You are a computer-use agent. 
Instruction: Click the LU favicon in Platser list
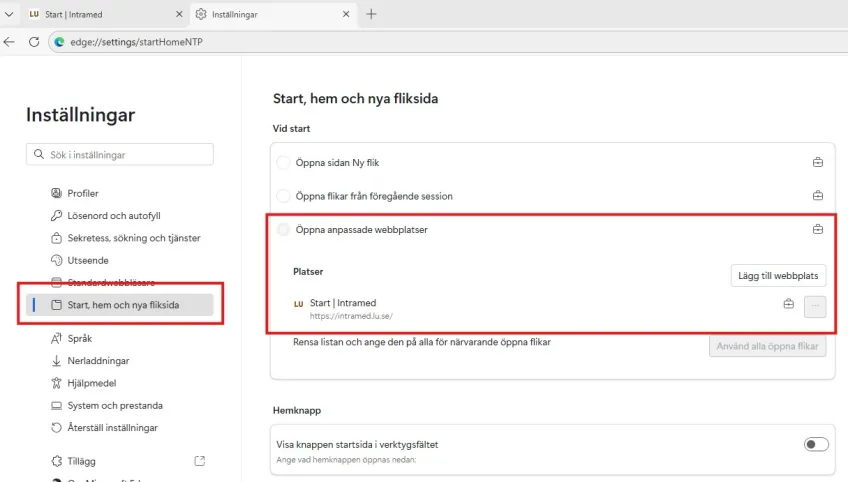click(299, 304)
